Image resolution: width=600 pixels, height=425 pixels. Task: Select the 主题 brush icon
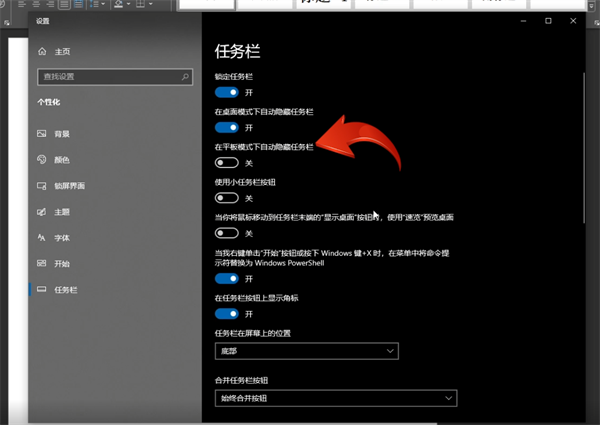pyautogui.click(x=41, y=211)
